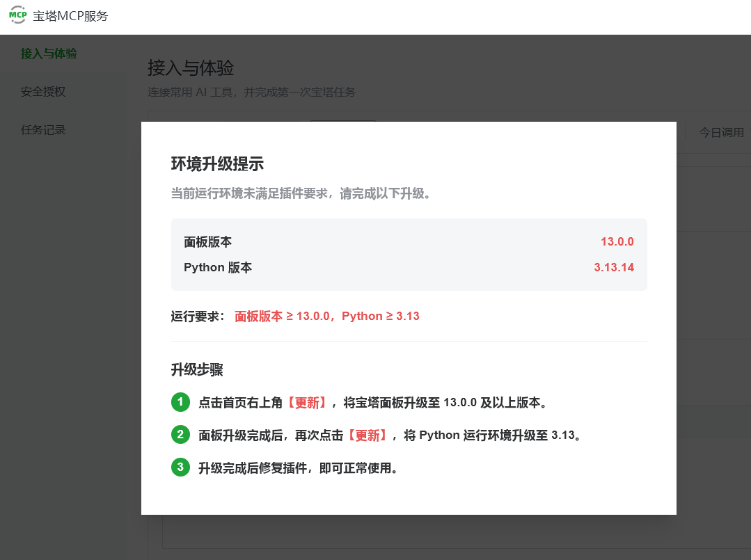Click the 环境升级提示 dialog title
The width and height of the screenshot is (751, 560).
pyautogui.click(x=217, y=163)
